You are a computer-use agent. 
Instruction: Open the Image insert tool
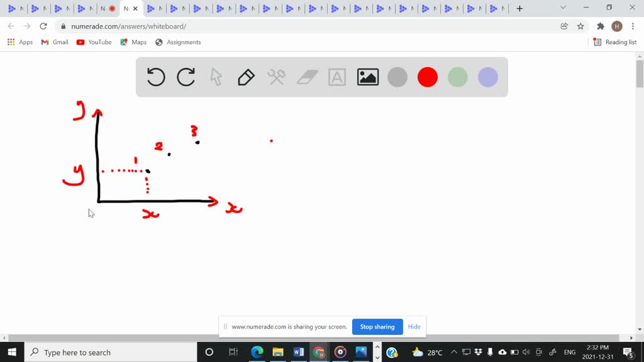pos(367,77)
